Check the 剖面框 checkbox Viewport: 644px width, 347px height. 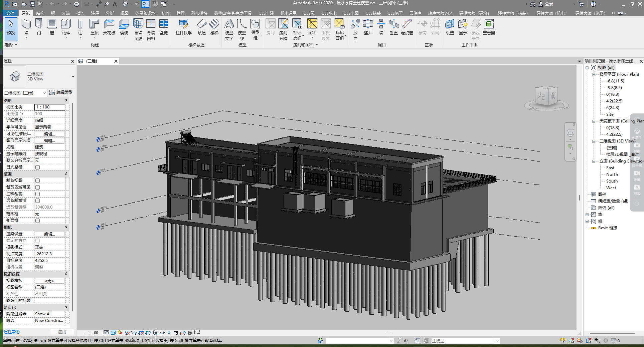click(38, 221)
